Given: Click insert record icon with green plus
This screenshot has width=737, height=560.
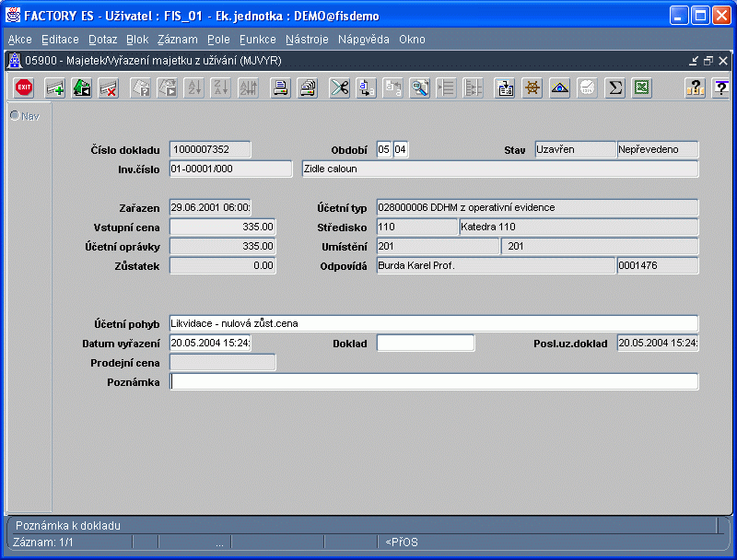Looking at the screenshot, I should [x=54, y=87].
